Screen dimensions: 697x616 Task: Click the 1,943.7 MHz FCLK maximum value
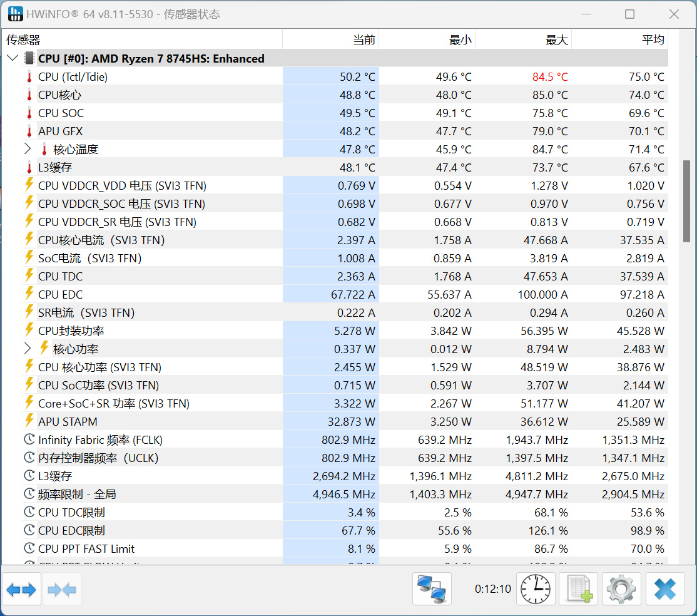pos(537,440)
